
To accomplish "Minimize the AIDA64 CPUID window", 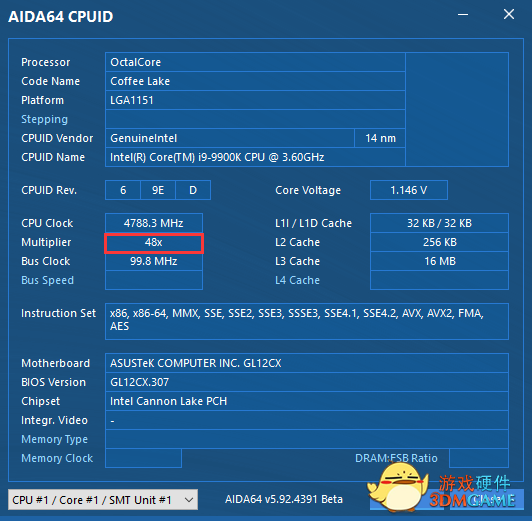I will pos(463,15).
